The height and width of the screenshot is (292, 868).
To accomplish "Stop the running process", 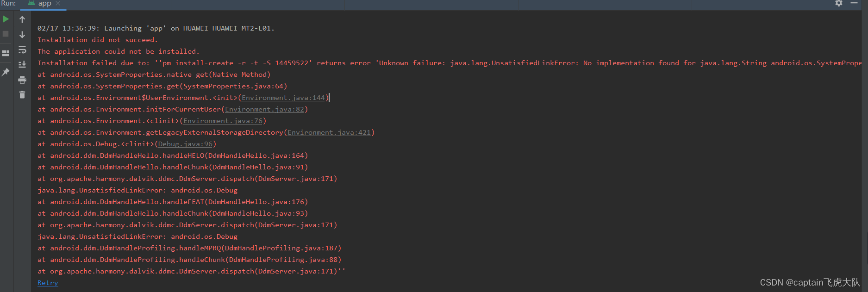I will tap(6, 34).
